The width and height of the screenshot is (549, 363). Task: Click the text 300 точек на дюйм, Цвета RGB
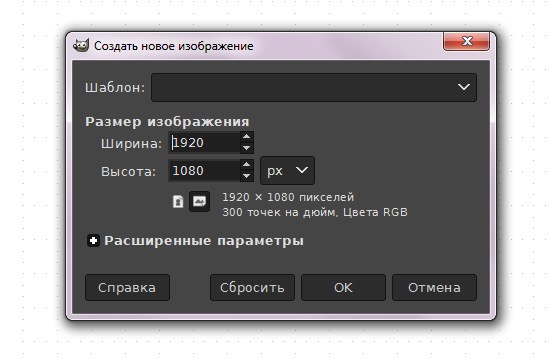[x=315, y=212]
